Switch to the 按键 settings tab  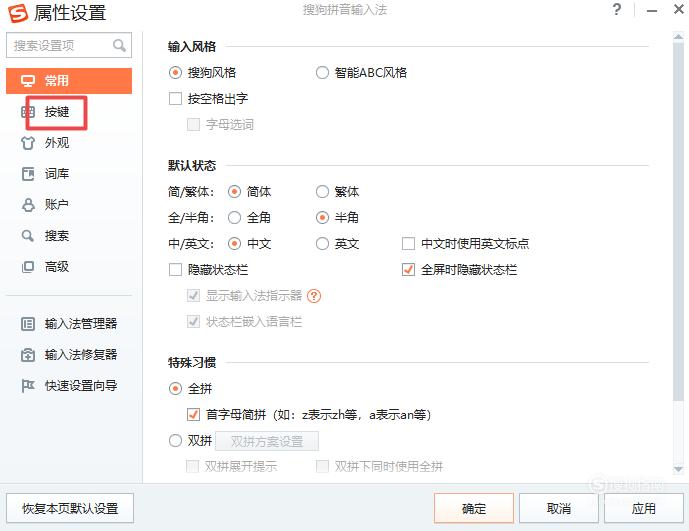pos(69,112)
